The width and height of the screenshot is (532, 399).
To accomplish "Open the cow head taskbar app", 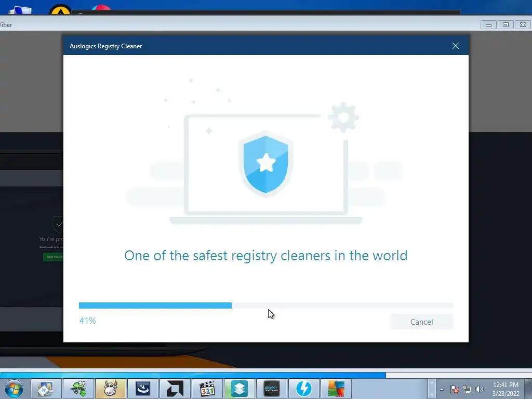I will tap(111, 389).
